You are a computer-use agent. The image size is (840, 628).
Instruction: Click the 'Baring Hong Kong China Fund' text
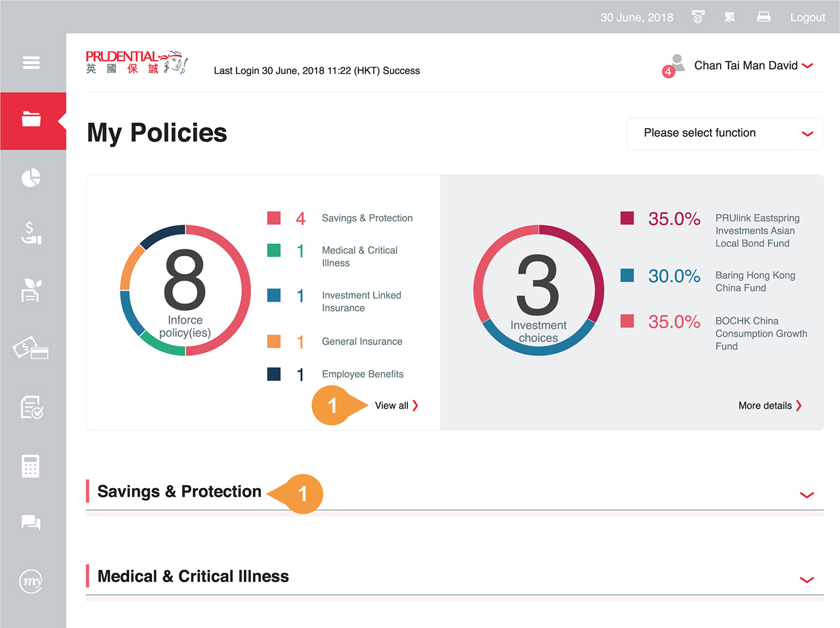(755, 282)
